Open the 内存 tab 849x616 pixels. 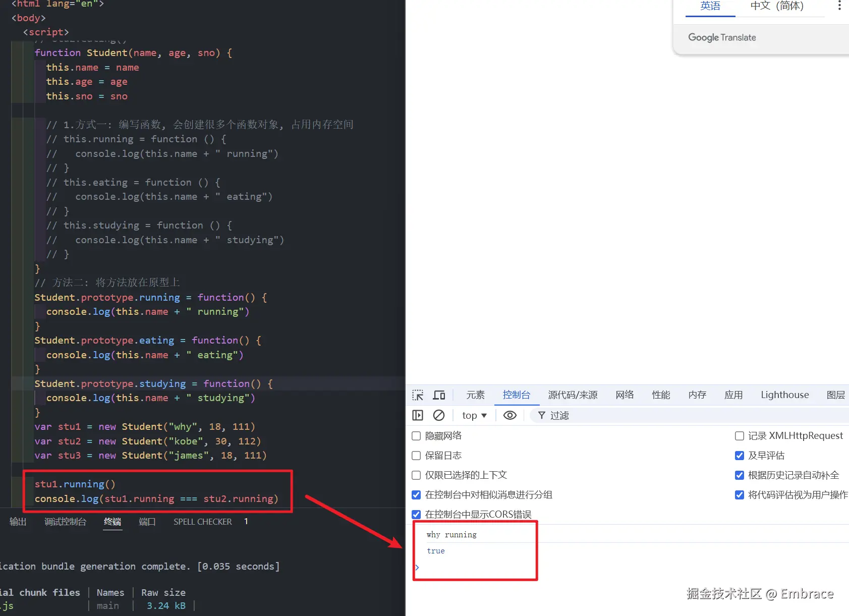[x=697, y=395]
